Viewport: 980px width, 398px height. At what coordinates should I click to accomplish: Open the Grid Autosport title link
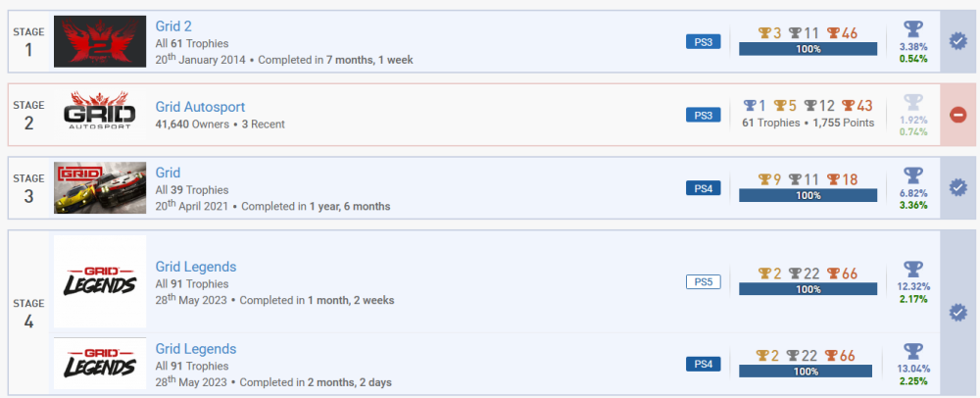(200, 107)
